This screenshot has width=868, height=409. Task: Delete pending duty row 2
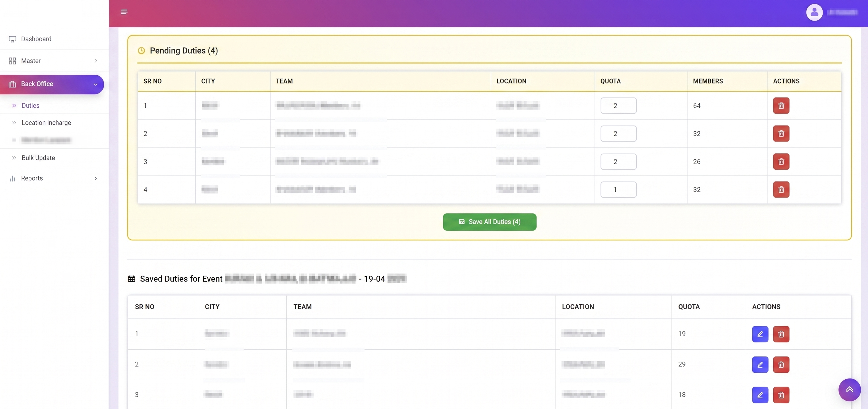(x=781, y=134)
